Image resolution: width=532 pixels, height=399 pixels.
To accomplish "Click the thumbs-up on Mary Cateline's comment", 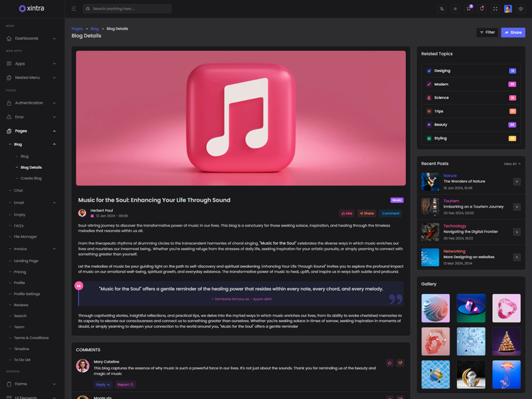I will [390, 363].
